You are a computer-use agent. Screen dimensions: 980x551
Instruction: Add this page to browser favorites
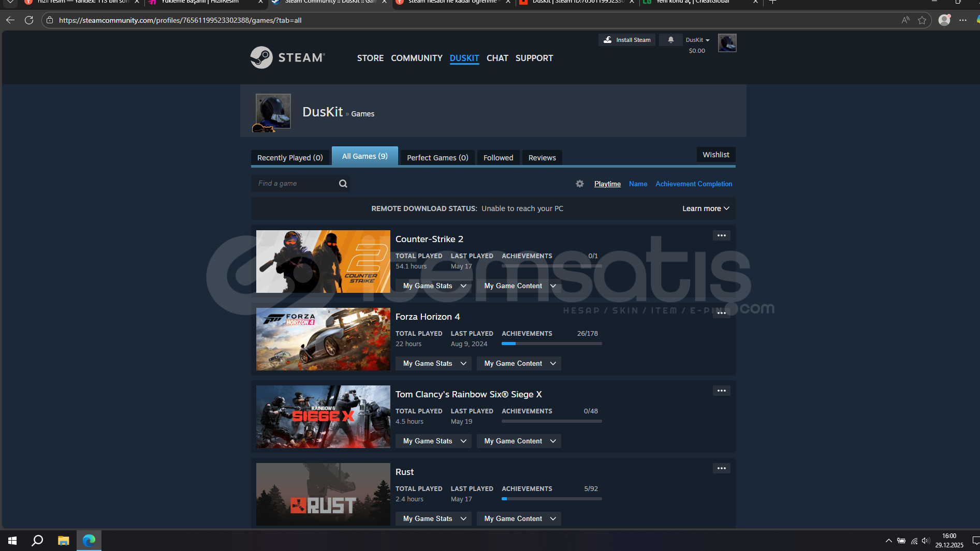click(x=922, y=20)
